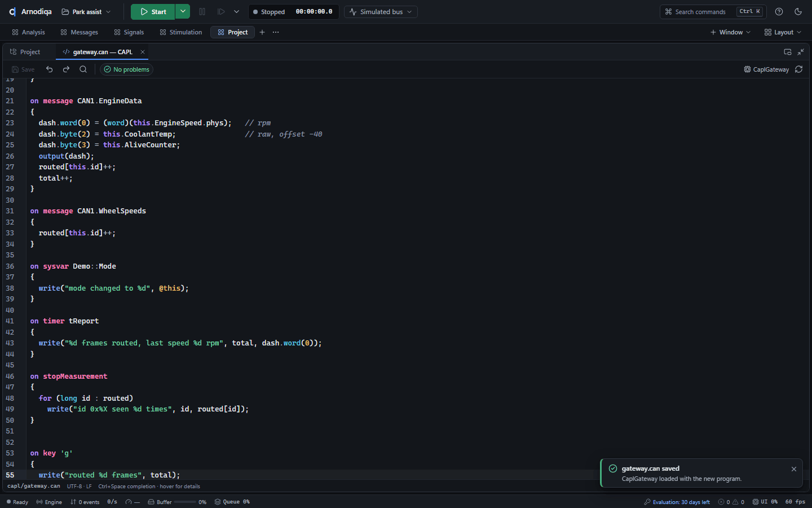
Task: Open the more tabs ellipsis menu
Action: [x=276, y=32]
